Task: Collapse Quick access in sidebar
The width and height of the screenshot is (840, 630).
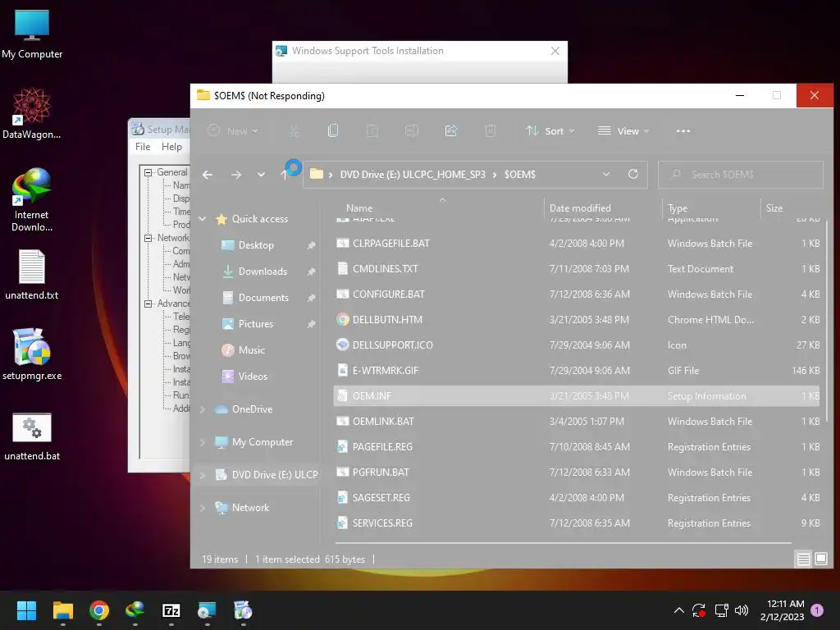Action: pos(203,218)
